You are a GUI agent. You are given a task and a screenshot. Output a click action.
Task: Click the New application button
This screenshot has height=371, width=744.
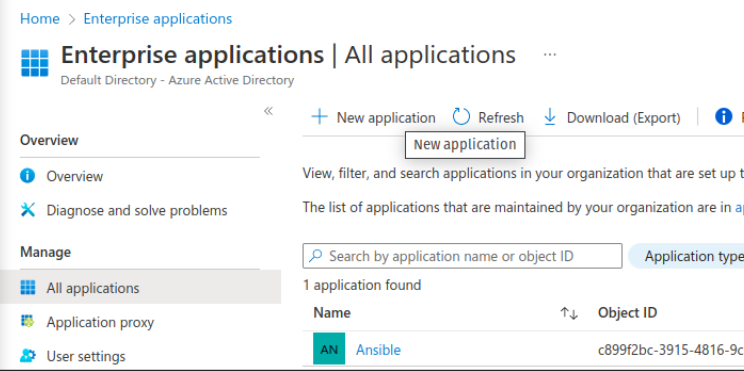373,117
